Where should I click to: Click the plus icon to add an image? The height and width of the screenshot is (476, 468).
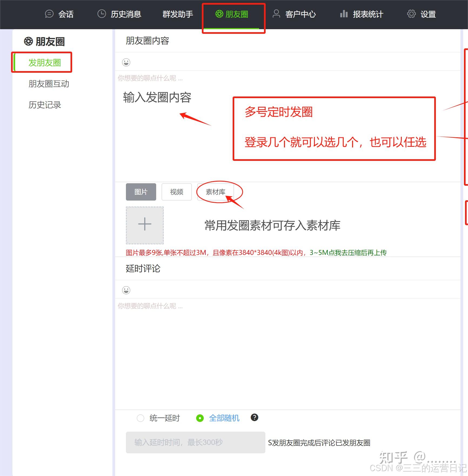pos(145,224)
